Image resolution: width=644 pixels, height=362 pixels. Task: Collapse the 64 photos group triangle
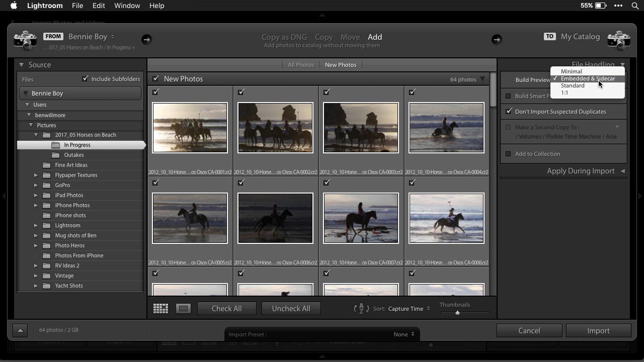pyautogui.click(x=482, y=79)
